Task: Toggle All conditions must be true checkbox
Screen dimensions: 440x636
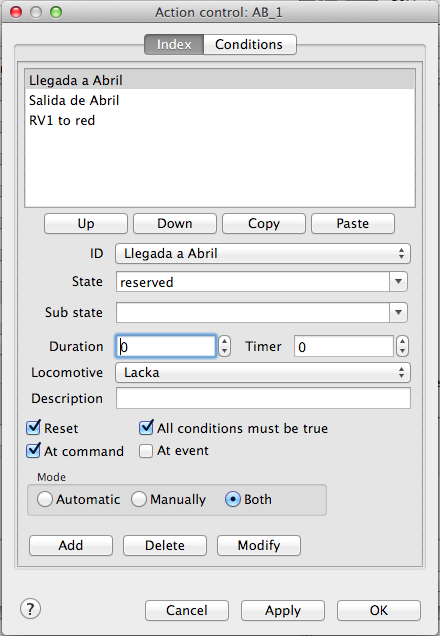Action: coord(146,428)
